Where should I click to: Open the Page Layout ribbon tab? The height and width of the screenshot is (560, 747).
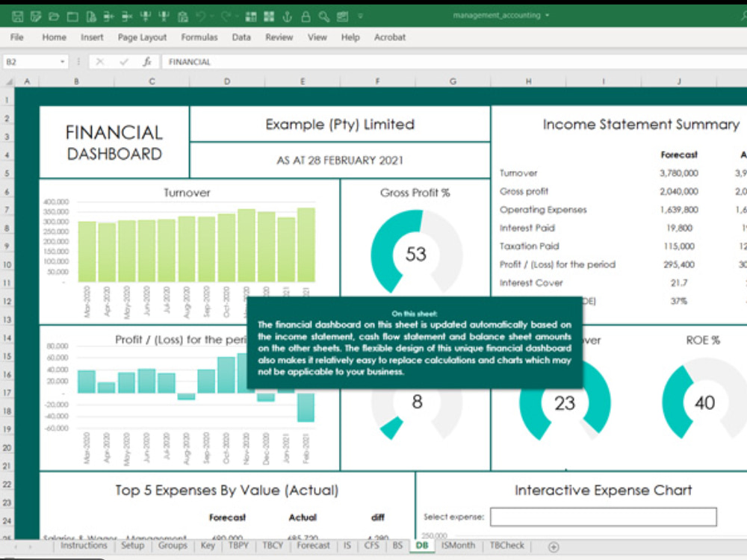143,37
